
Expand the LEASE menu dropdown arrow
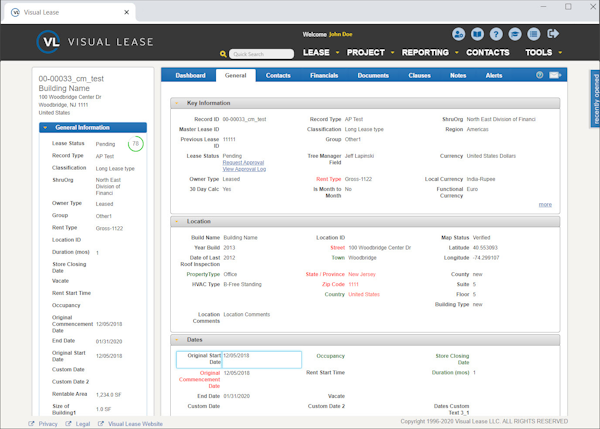(338, 52)
